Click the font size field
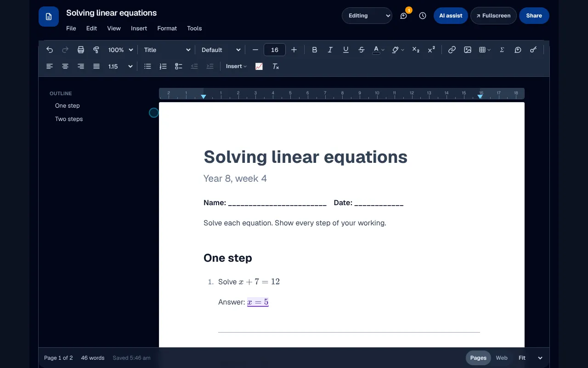Image resolution: width=588 pixels, height=368 pixels. (275, 50)
